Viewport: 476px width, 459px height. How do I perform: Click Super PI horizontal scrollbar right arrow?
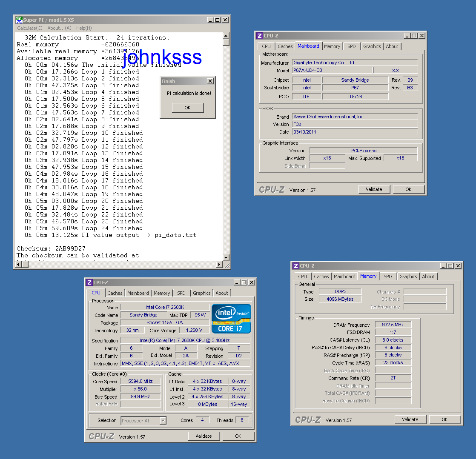219,265
